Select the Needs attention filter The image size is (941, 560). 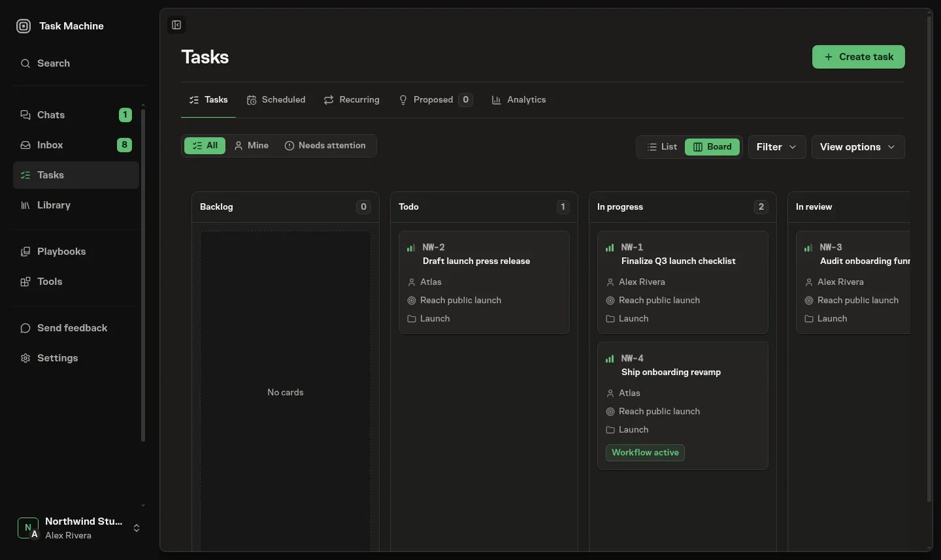325,146
